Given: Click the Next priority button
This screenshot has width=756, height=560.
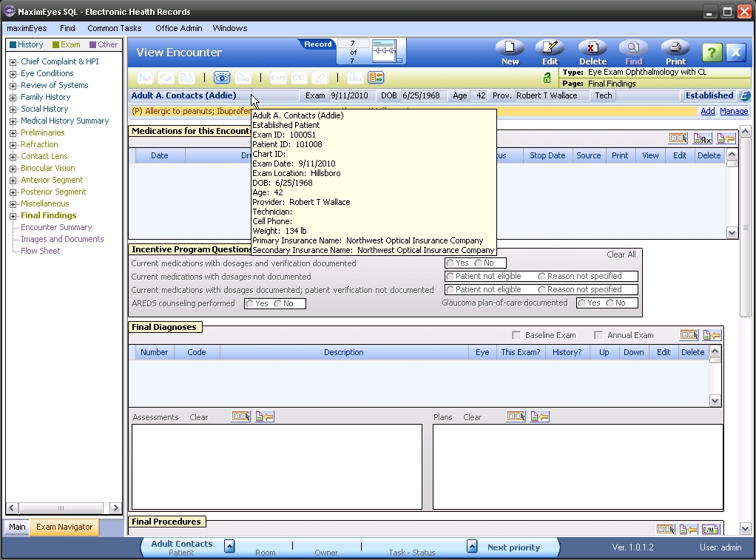Looking at the screenshot, I should click(x=513, y=547).
